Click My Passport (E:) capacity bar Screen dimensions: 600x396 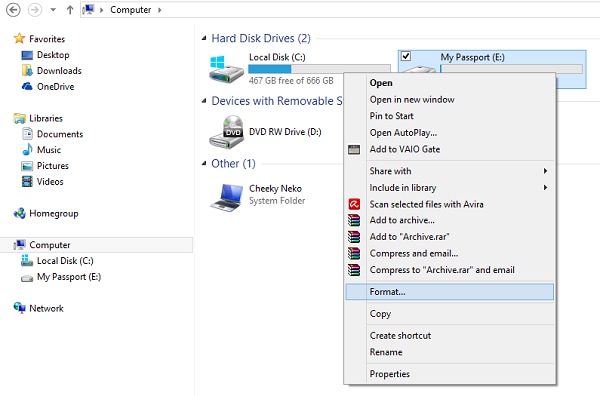(512, 69)
